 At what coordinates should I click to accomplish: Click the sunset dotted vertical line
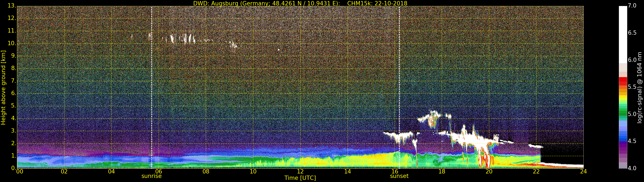[399, 87]
